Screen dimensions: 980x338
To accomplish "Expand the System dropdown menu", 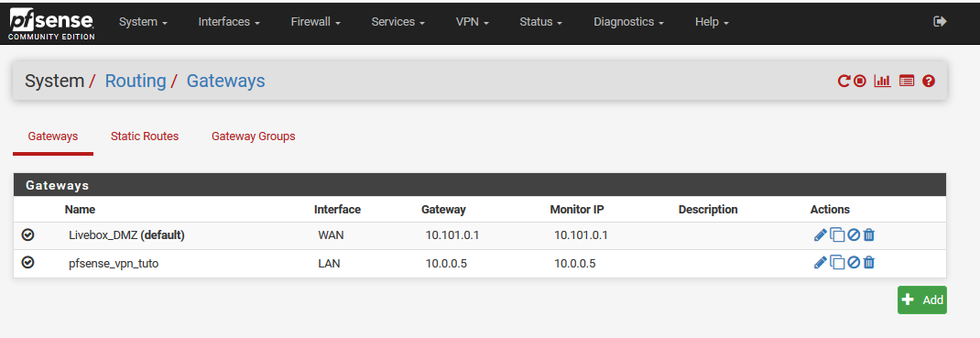I will coord(143,22).
